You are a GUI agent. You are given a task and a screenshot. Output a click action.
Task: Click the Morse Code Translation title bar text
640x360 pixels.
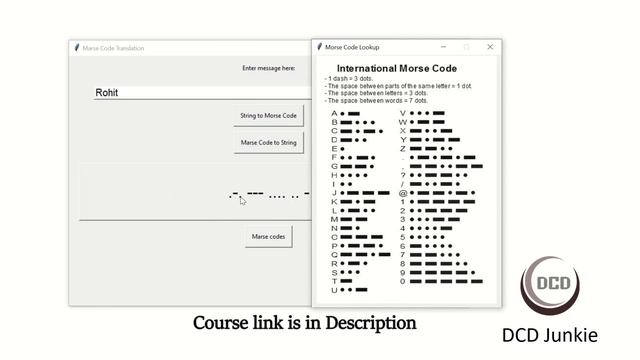pos(113,48)
